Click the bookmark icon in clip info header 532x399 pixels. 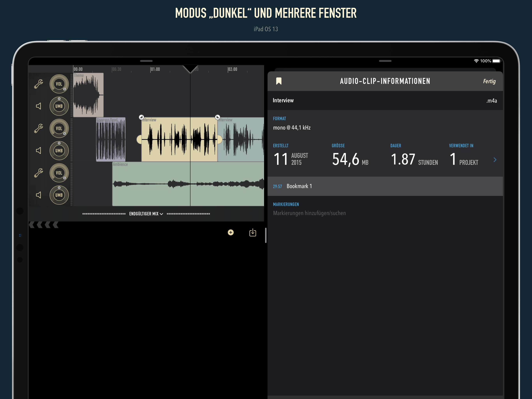(279, 81)
